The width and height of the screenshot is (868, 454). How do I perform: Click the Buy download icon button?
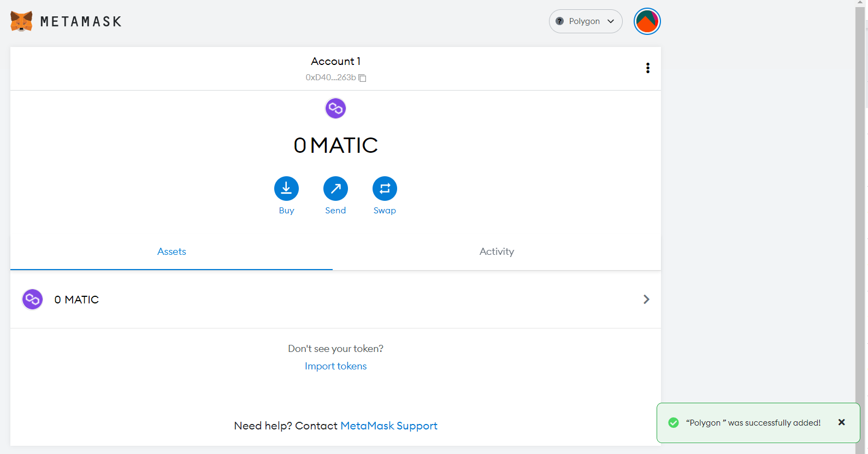286,189
